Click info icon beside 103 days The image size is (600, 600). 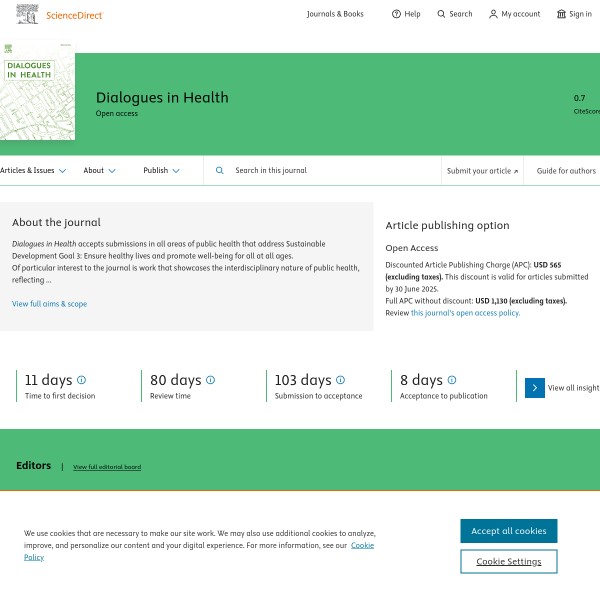click(x=340, y=380)
